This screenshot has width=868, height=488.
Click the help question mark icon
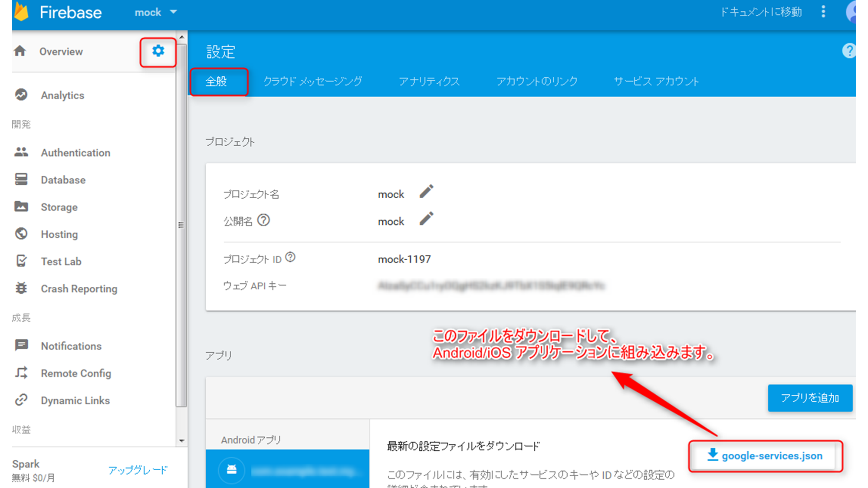(849, 51)
